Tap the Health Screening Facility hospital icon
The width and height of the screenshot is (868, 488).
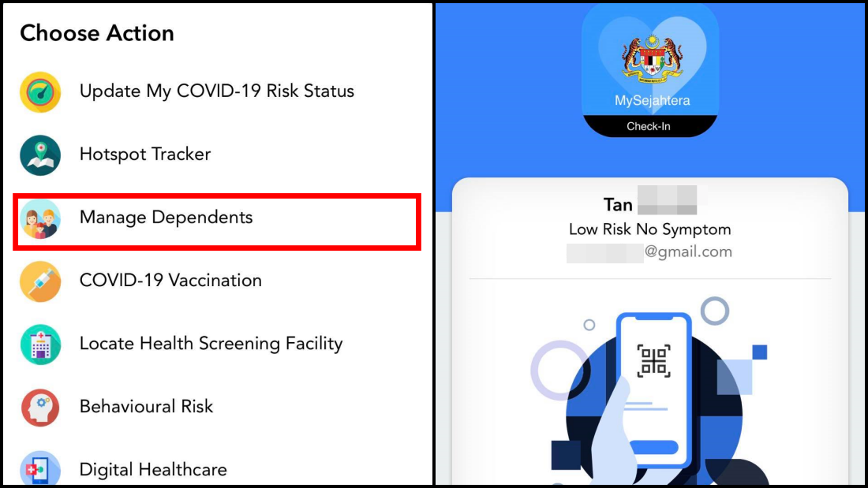coord(40,345)
